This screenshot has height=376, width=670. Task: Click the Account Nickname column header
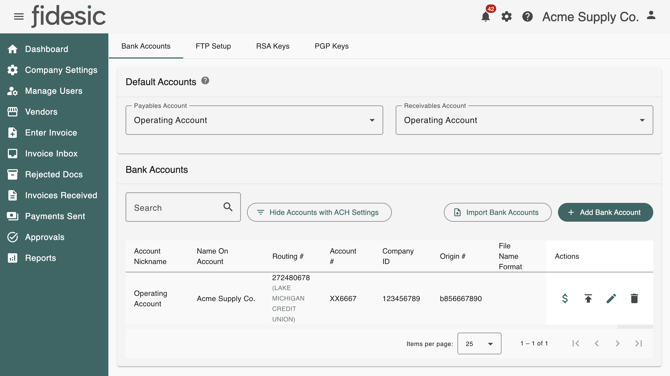[x=150, y=256]
